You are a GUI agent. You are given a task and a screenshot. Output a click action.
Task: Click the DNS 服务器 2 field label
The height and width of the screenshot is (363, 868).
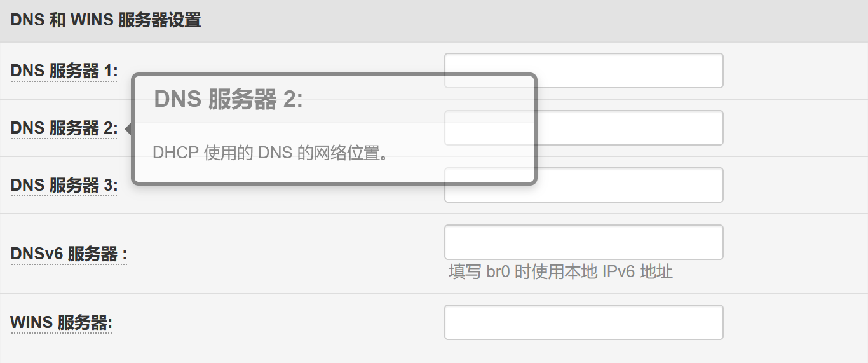tap(64, 128)
